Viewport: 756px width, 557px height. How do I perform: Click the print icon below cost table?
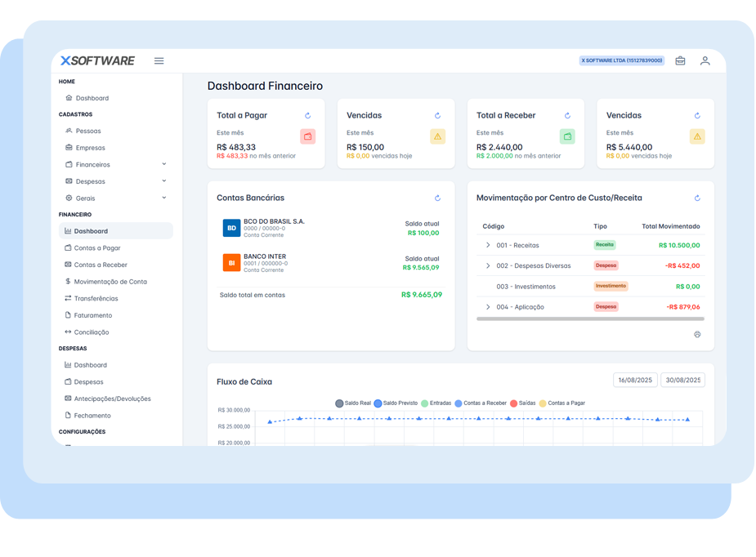697,334
